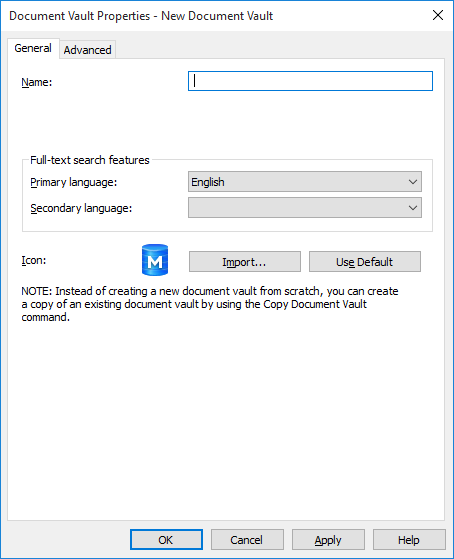Click the "Primary language:" label
The width and height of the screenshot is (454, 559).
coord(73,182)
